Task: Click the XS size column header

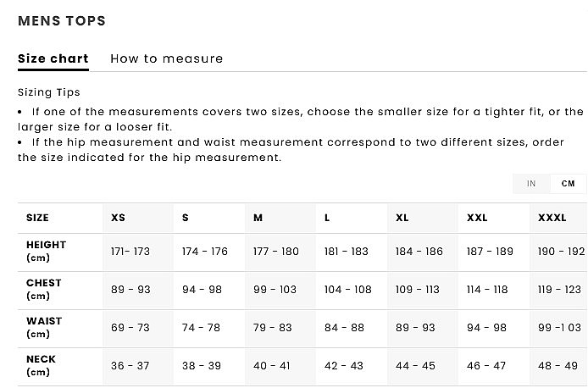Action: pyautogui.click(x=118, y=218)
